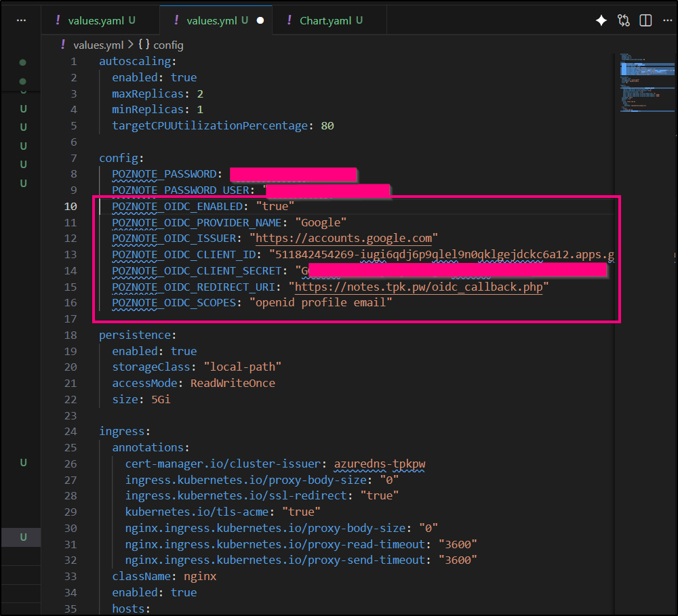The width and height of the screenshot is (678, 616).
Task: Click the split editor icon
Action: [645, 20]
